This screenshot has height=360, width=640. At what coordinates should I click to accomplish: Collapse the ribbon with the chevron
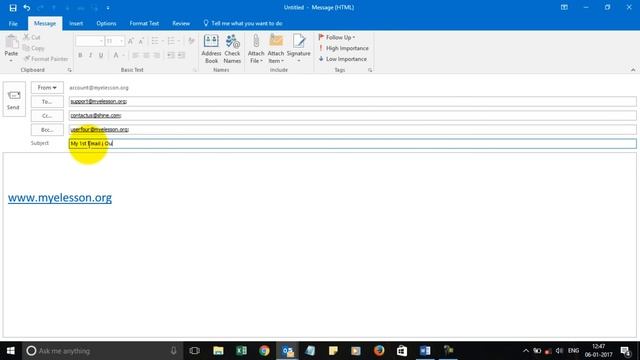click(633, 70)
